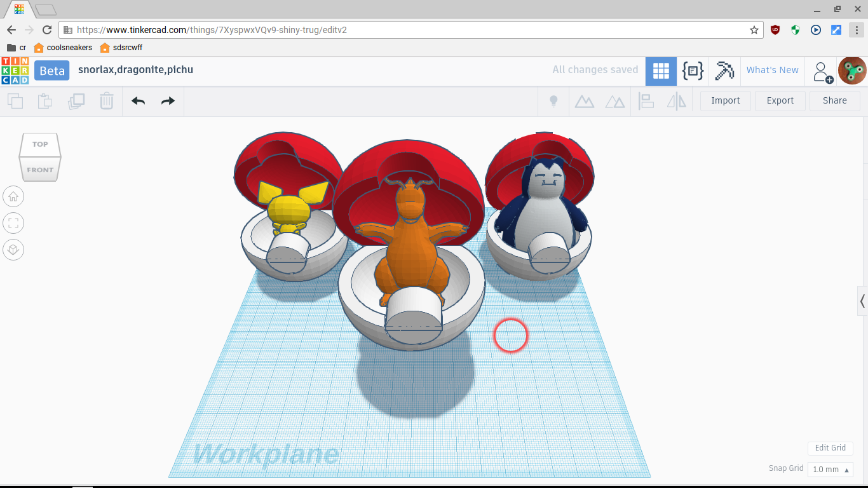Click the All changes saved status
The width and height of the screenshot is (868, 488).
(x=595, y=70)
